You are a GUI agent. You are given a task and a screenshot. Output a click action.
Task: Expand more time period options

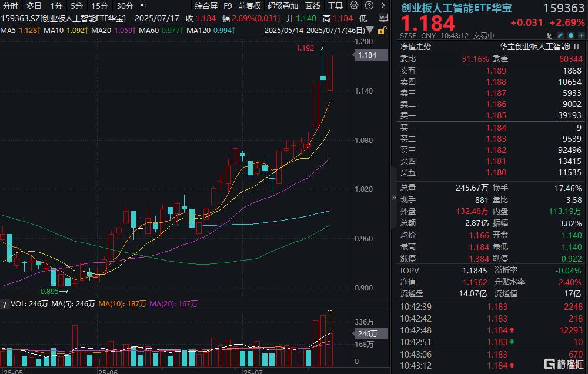click(142, 6)
